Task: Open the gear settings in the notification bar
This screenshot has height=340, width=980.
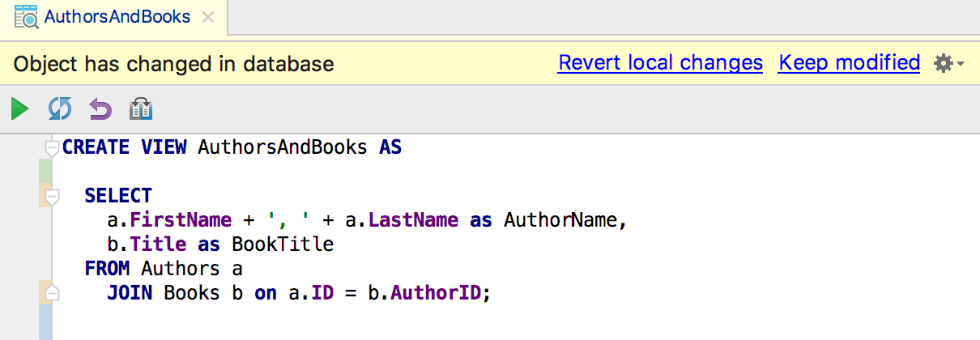Action: pos(943,63)
